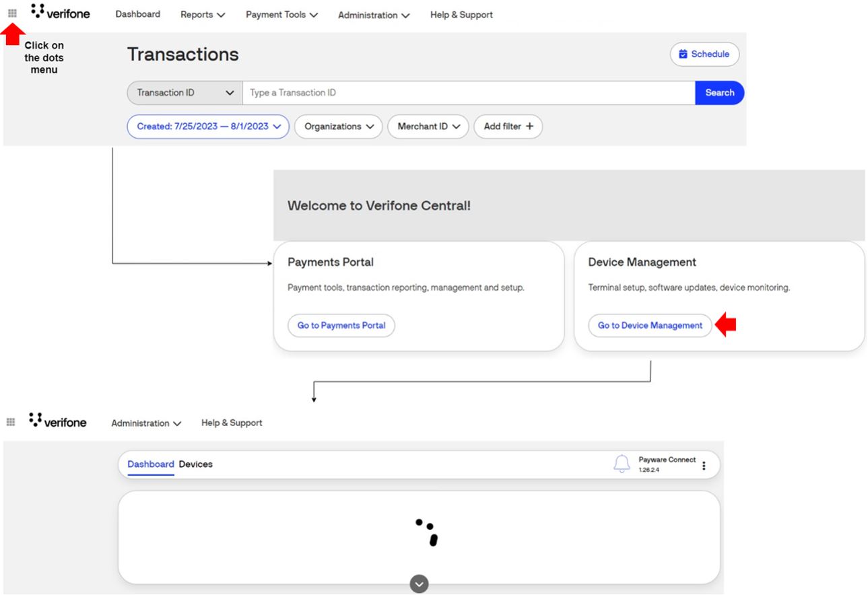Screen dimensions: 868x595
Task: Click the blue Search button
Action: click(719, 92)
